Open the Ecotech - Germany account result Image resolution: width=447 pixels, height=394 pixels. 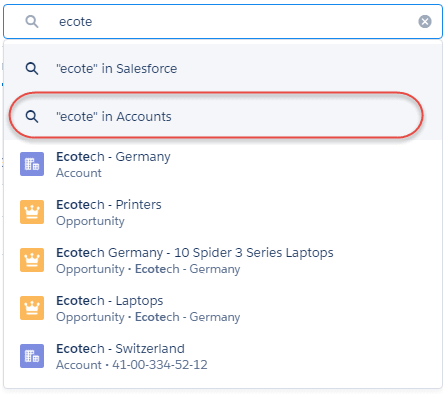(223, 164)
